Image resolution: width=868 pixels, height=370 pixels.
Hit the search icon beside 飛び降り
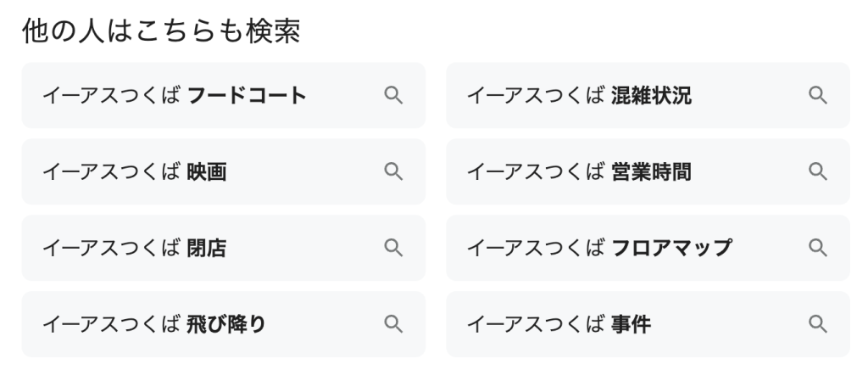pos(393,323)
